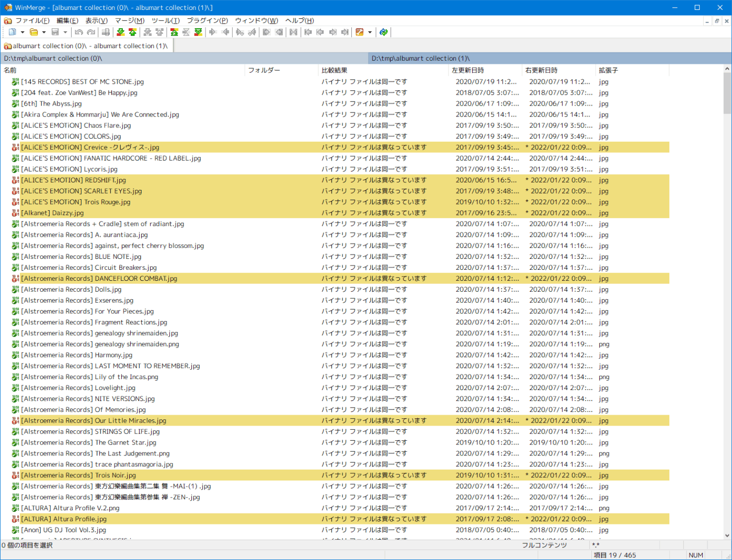Open the プラグイン(P) menu

pos(207,20)
